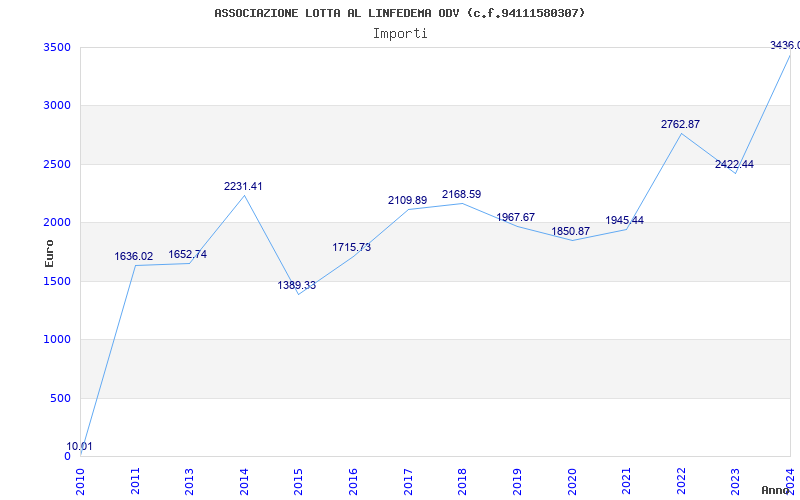
Task: Click the 1652.74 data label
Action: [x=188, y=254]
